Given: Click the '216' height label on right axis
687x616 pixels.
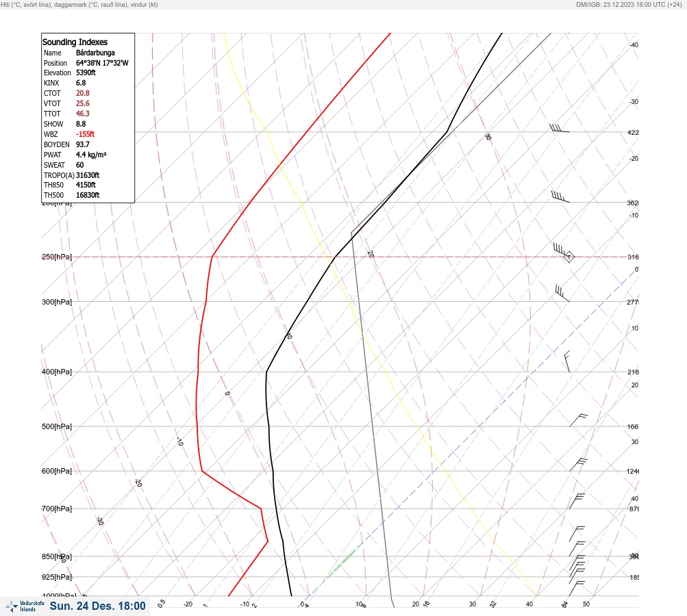Looking at the screenshot, I should point(633,372).
